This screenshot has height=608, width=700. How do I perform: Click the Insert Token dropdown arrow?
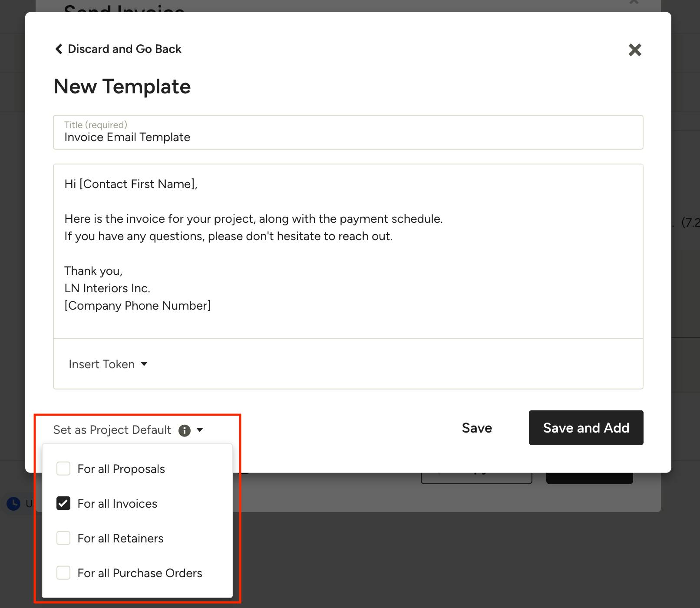144,364
